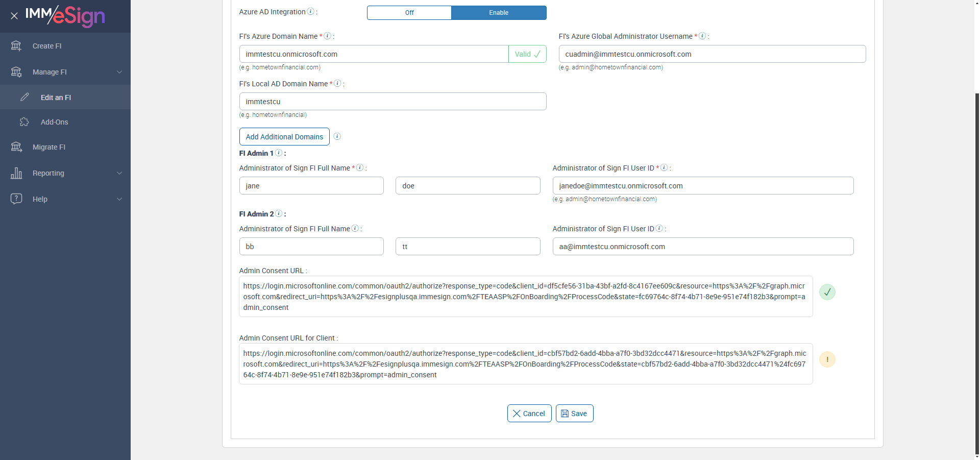The height and width of the screenshot is (460, 980).
Task: Click the Add Additional Domains button
Action: (284, 137)
